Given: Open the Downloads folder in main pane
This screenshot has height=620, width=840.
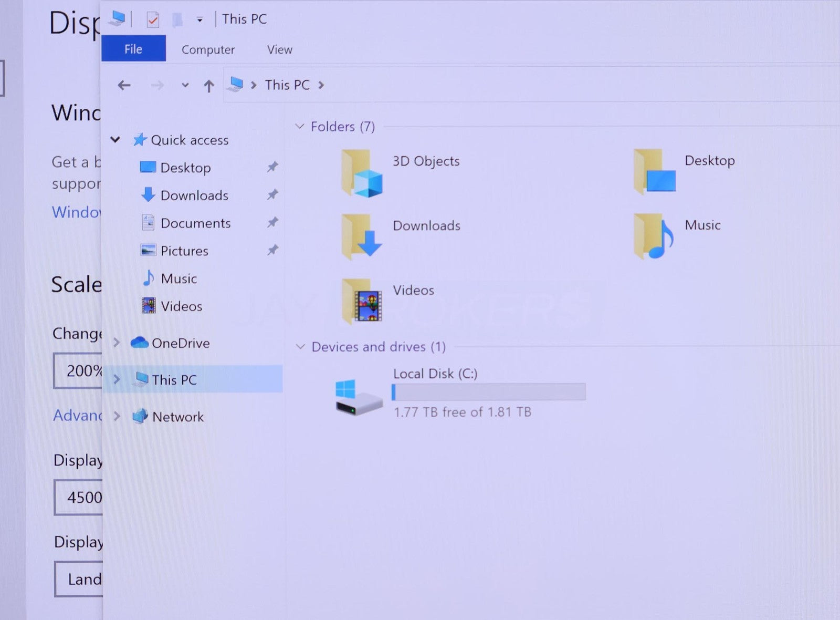Looking at the screenshot, I should pos(362,236).
